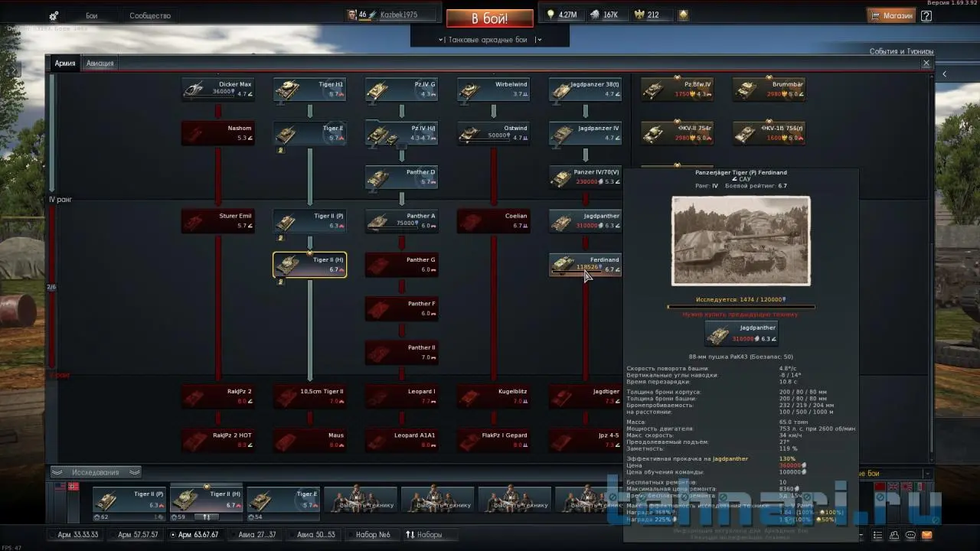Image resolution: width=980 pixels, height=551 pixels.
Task: Select the locked Kugelblitz cell
Action: pos(494,396)
